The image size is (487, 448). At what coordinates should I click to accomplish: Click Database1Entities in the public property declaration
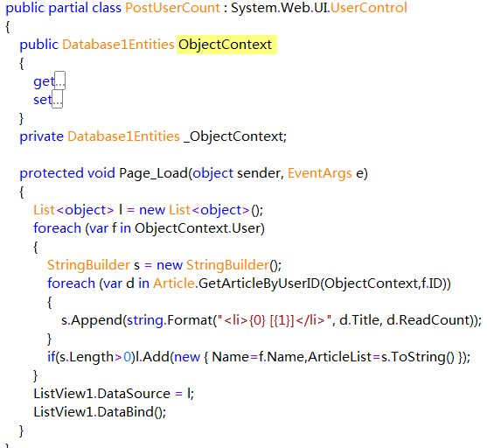coord(118,45)
